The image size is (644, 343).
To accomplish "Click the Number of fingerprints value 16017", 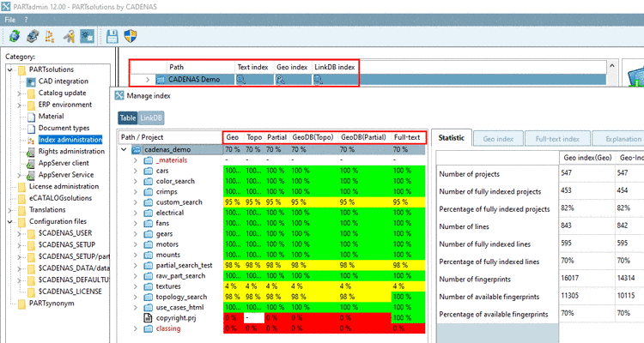I will pyautogui.click(x=570, y=278).
